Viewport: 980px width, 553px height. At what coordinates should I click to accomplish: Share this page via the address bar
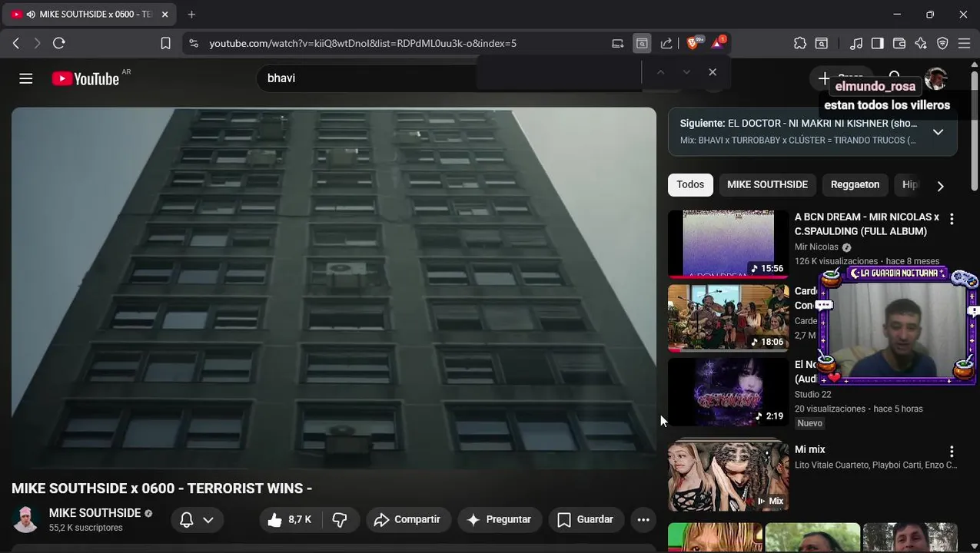point(666,44)
